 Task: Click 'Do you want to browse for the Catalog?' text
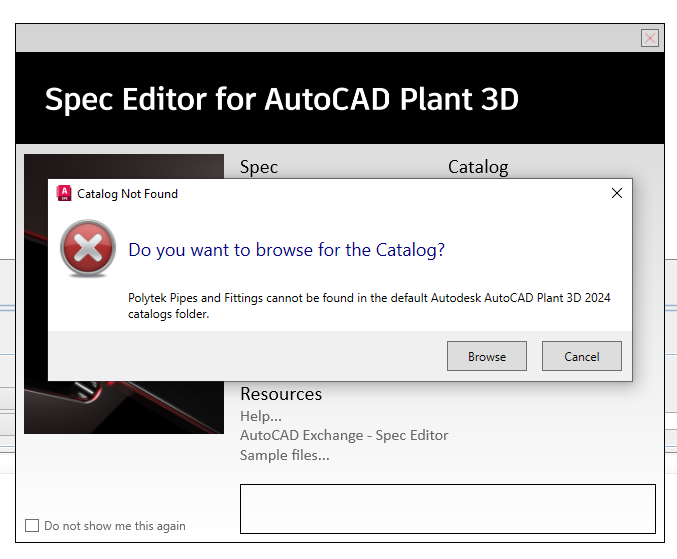287,250
